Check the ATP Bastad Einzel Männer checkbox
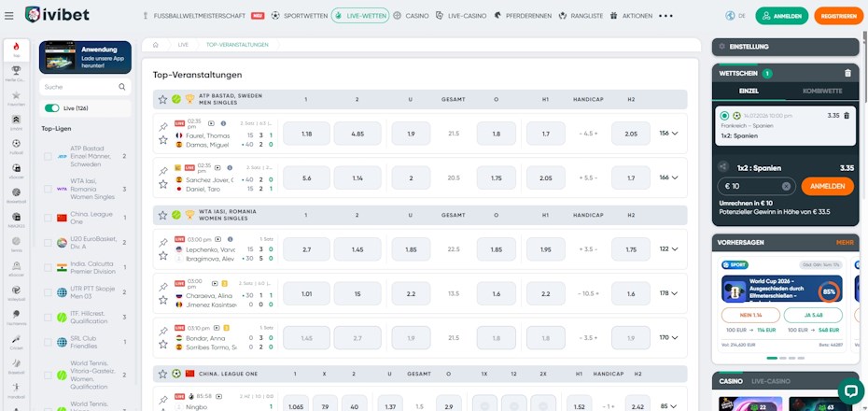The width and height of the screenshot is (868, 411). [48, 157]
